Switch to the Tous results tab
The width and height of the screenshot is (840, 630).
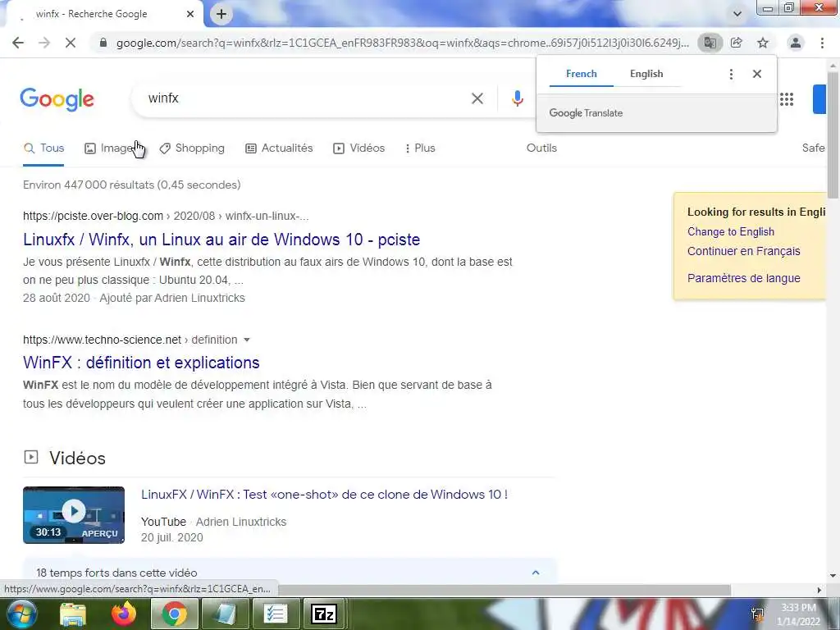click(x=44, y=148)
